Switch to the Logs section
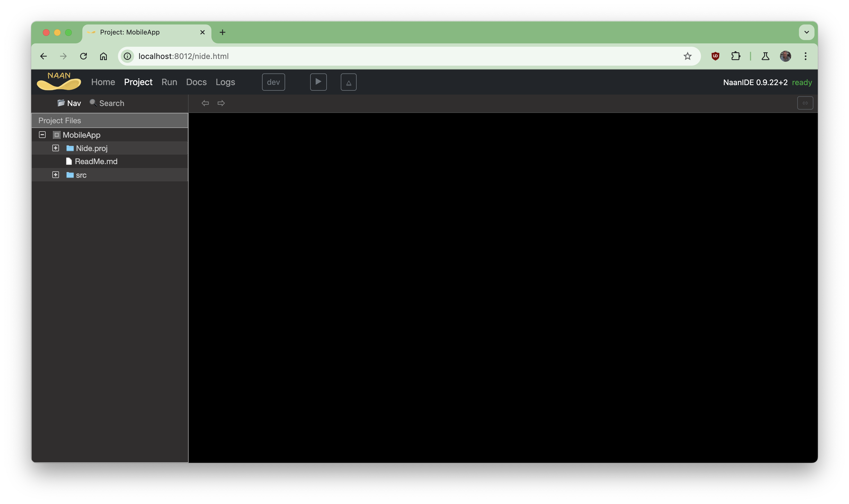This screenshot has width=849, height=504. (225, 82)
